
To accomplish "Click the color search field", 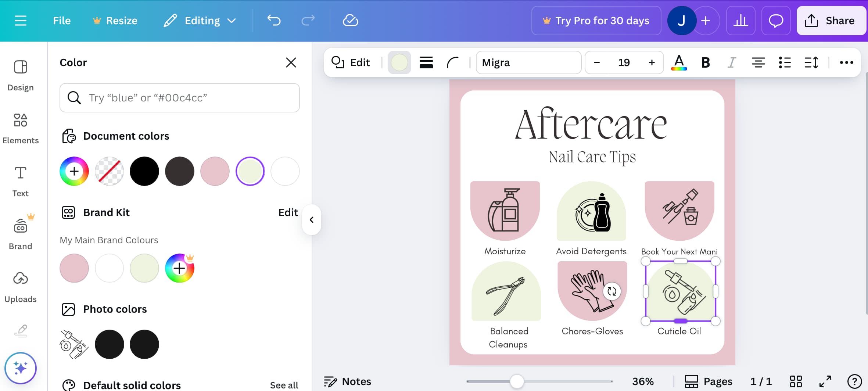I will tap(179, 98).
